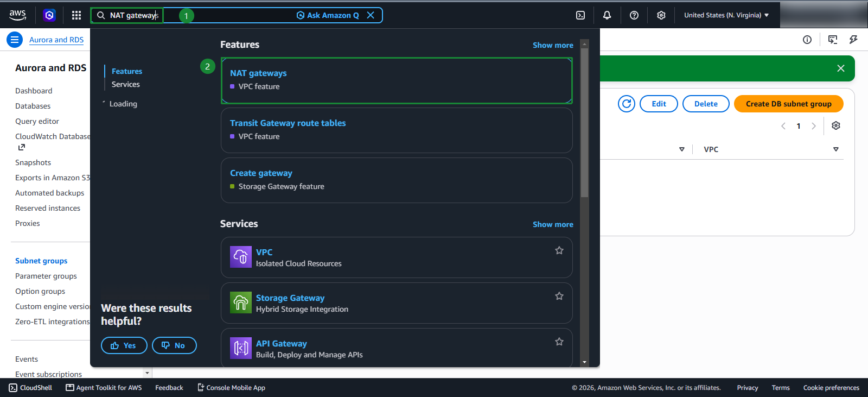The width and height of the screenshot is (868, 397).
Task: Dismiss the green success banner
Action: click(841, 68)
